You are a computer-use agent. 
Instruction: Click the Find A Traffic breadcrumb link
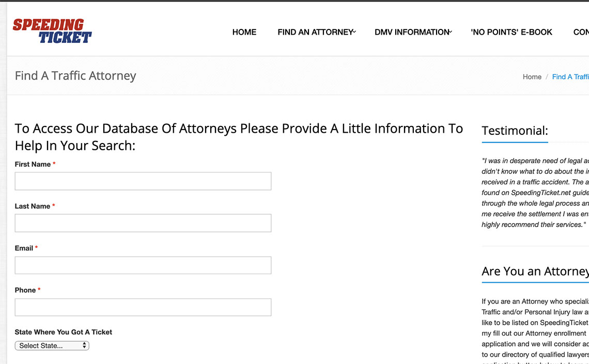[570, 77]
